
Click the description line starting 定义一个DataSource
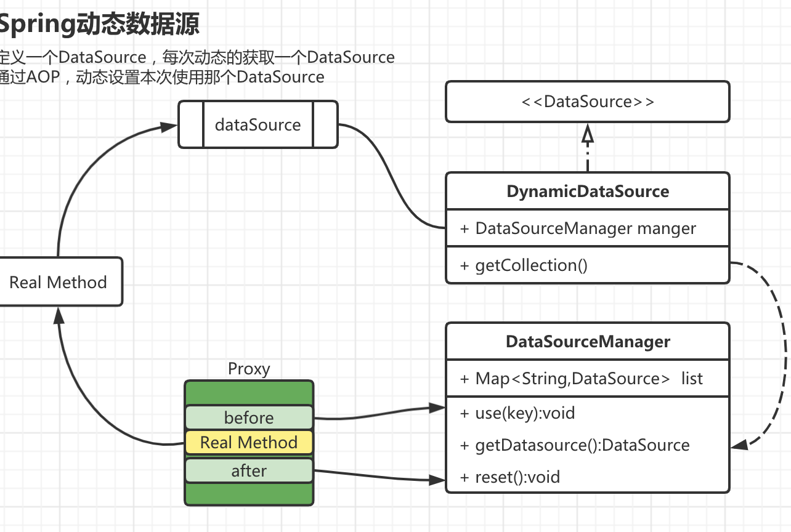point(196,57)
